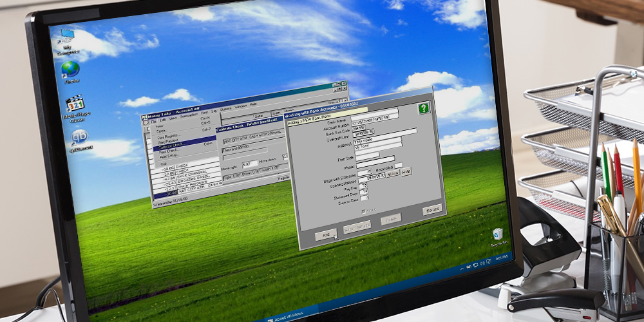
Task: Open the Options menu in Money Talks
Action: point(225,109)
